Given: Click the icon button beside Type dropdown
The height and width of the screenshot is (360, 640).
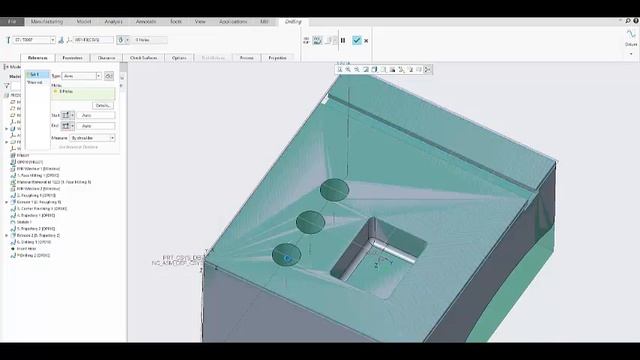Looking at the screenshot, I should 109,76.
